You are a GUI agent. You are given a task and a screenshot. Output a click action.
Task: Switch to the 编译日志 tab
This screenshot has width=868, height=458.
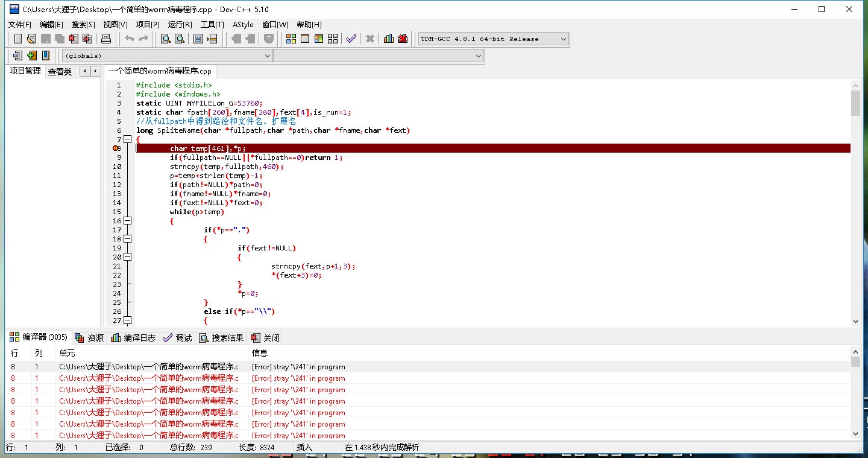coord(134,338)
